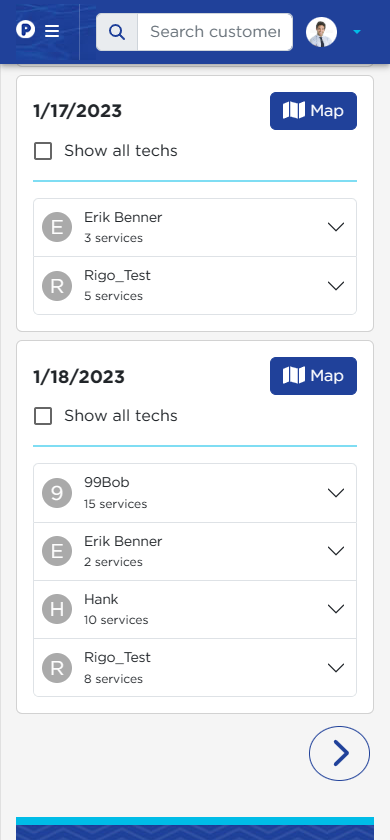Open the hamburger menu icon
Viewport: 390px width, 840px height.
(x=52, y=31)
